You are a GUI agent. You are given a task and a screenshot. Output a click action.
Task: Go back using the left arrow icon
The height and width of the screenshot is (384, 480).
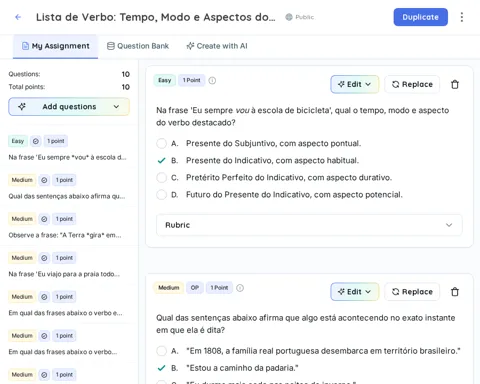18,17
